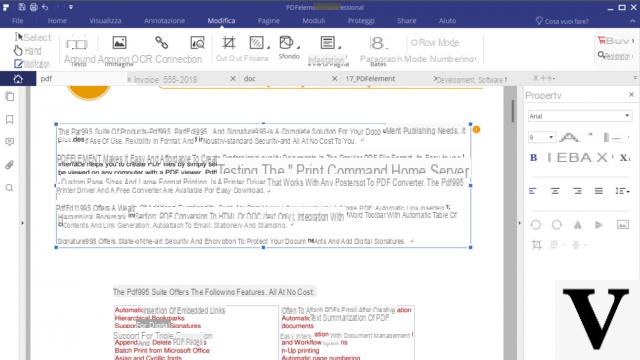Switch to the 17_PDFelement tab

370,78
